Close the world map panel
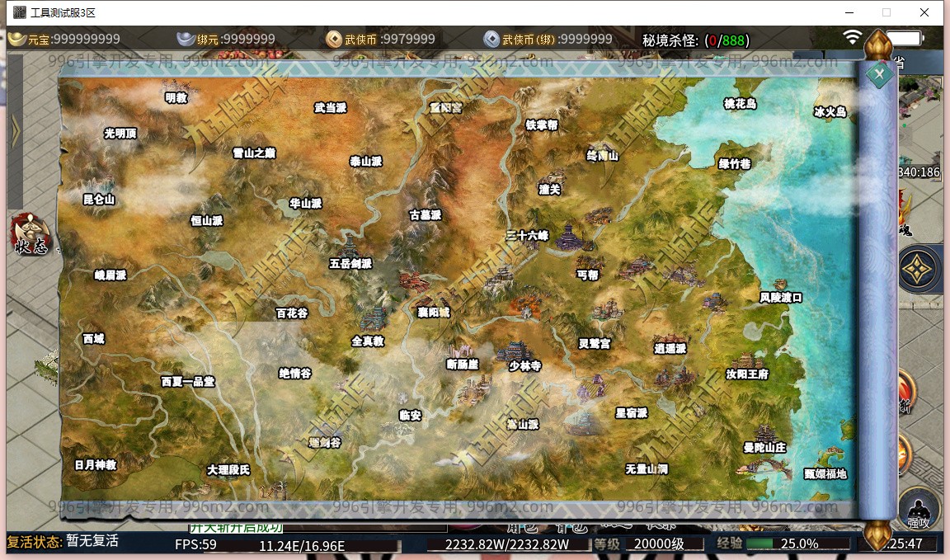The image size is (950, 560). [x=879, y=74]
